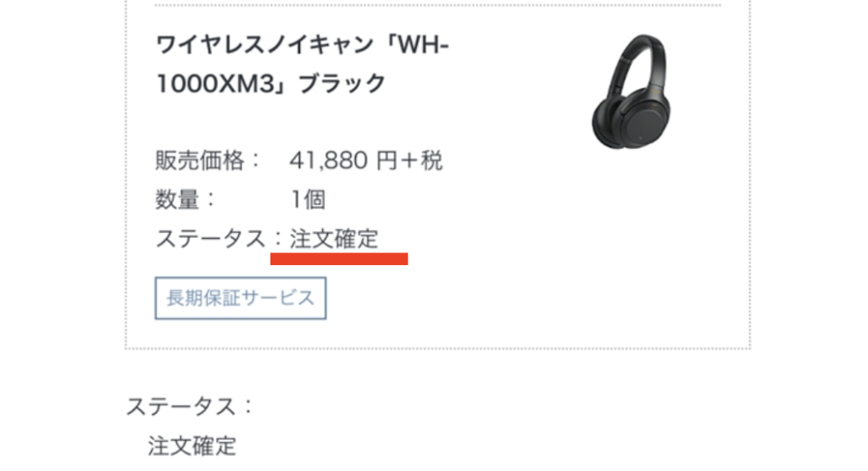Click the 数量 label

point(177,199)
